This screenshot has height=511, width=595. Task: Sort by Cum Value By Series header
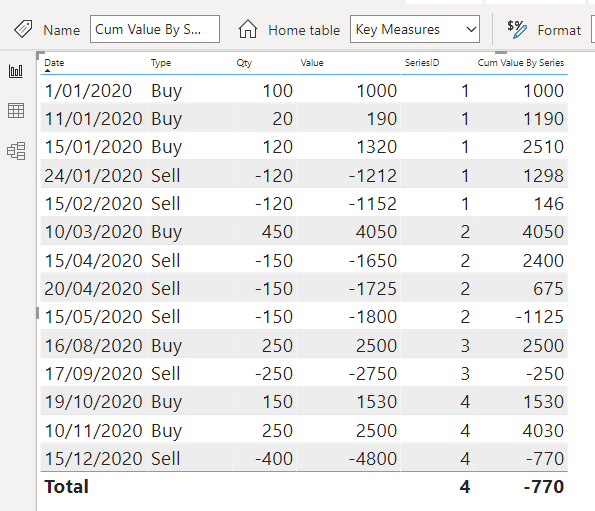tap(521, 63)
